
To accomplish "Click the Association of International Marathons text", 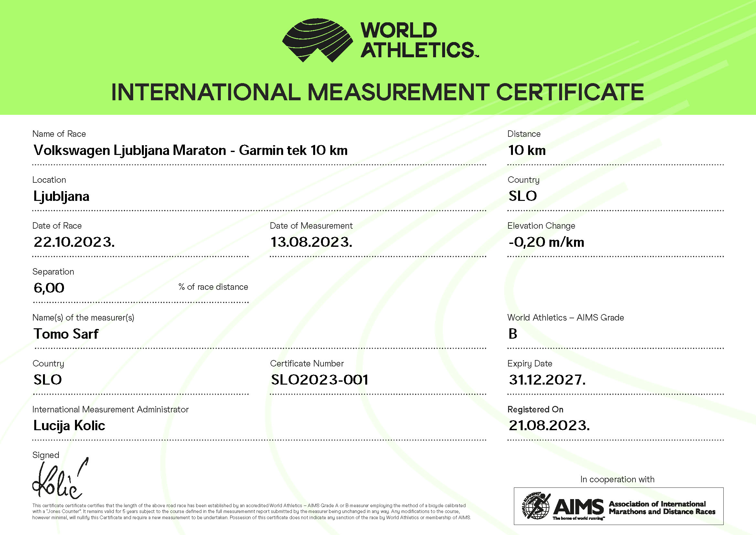I will 662,508.
